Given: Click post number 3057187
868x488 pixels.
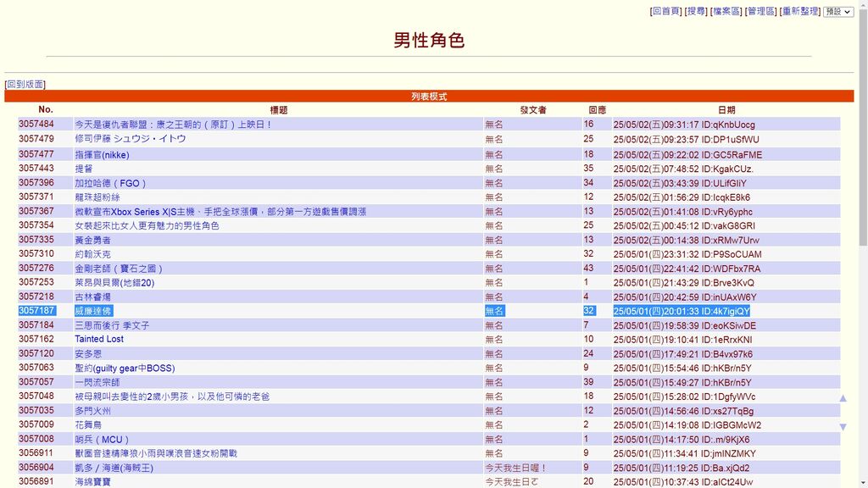Looking at the screenshot, I should click(x=36, y=310).
